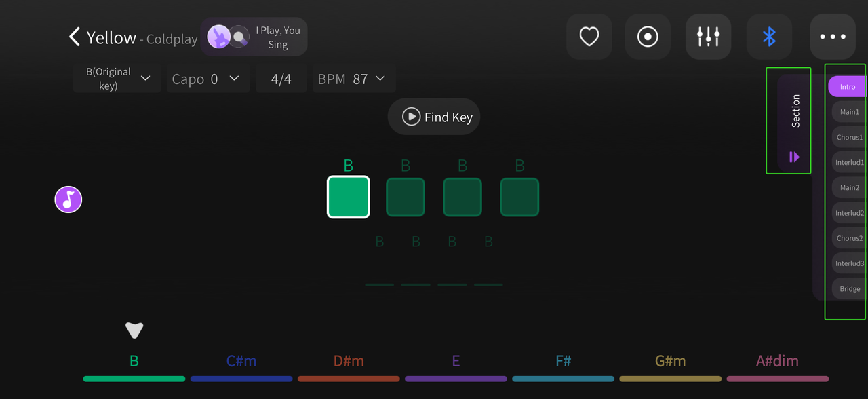
Task: Toggle the Section side panel
Action: pos(794,122)
